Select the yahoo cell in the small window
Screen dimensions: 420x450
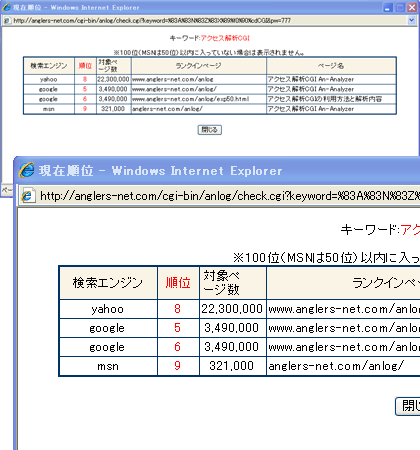pos(49,79)
